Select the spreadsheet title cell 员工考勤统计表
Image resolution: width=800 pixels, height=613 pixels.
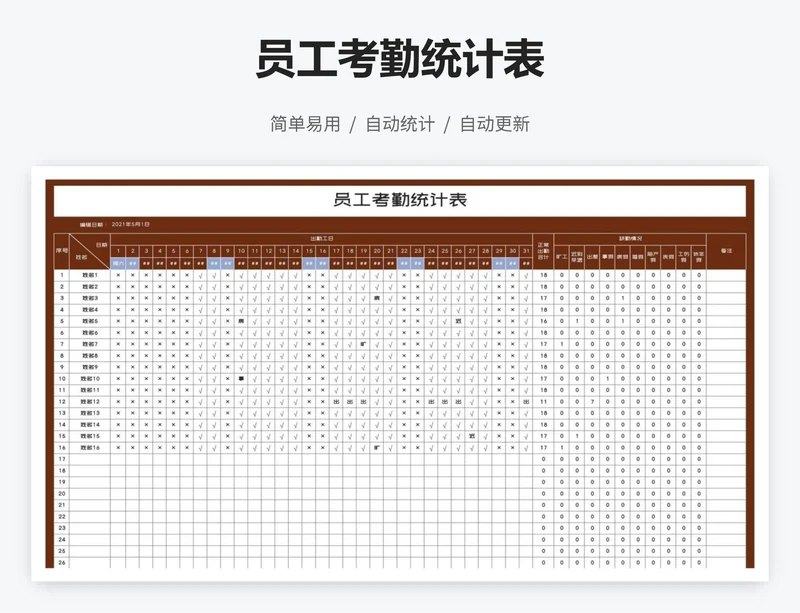(x=400, y=200)
